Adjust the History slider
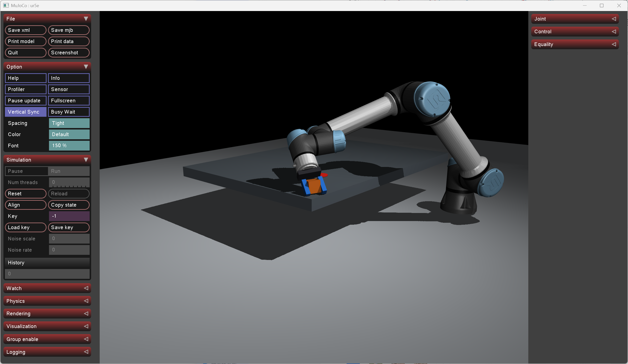This screenshot has width=628, height=364. tap(47, 274)
